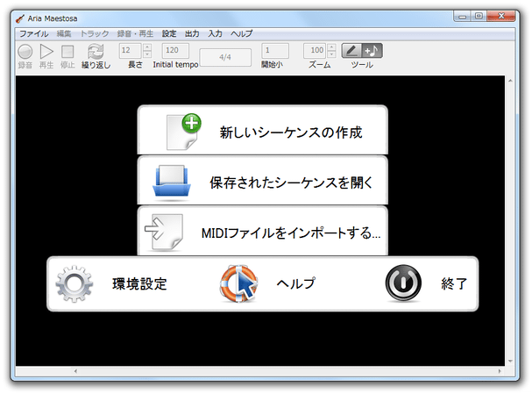Click the vertical scrollbar down arrow
The image size is (532, 394).
click(x=510, y=361)
